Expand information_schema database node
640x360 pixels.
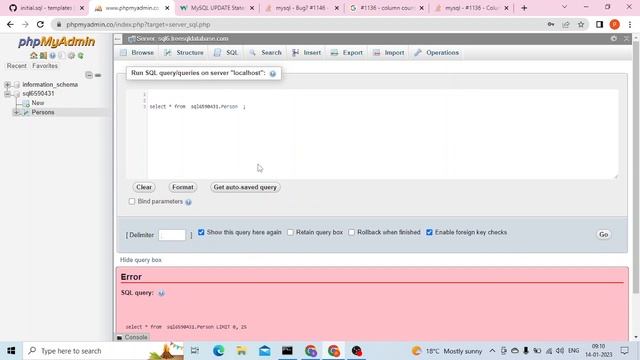(x=7, y=84)
